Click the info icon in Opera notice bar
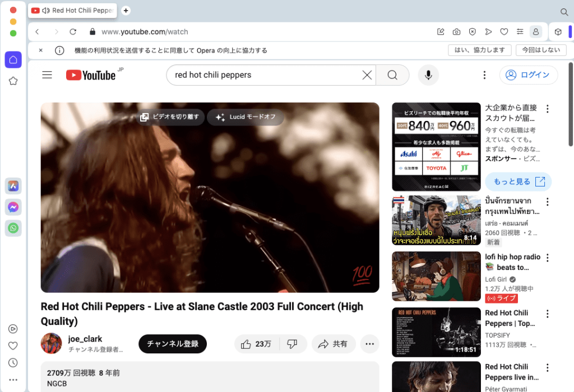 tap(59, 50)
